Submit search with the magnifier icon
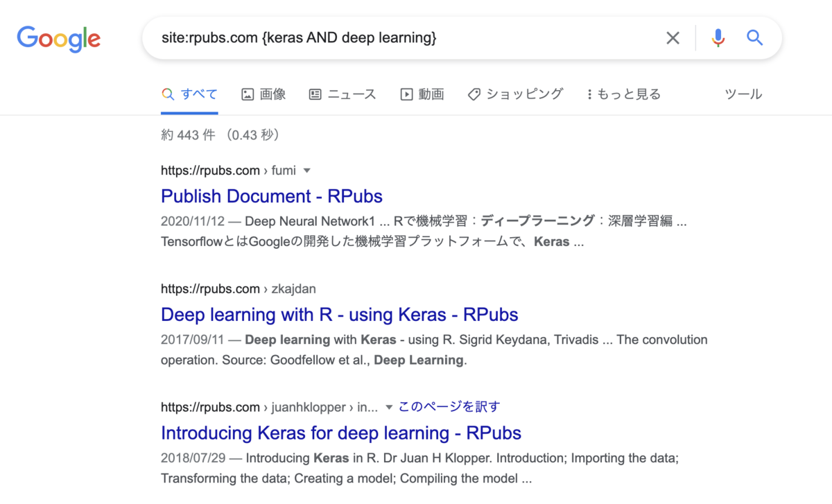Image resolution: width=832 pixels, height=504 pixels. coord(754,37)
